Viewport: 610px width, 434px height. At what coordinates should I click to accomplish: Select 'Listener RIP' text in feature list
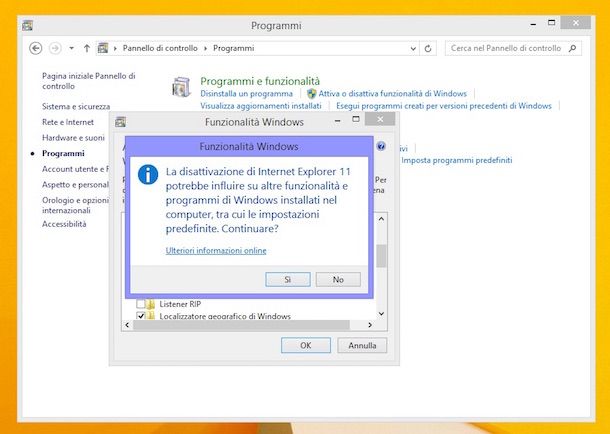(180, 304)
